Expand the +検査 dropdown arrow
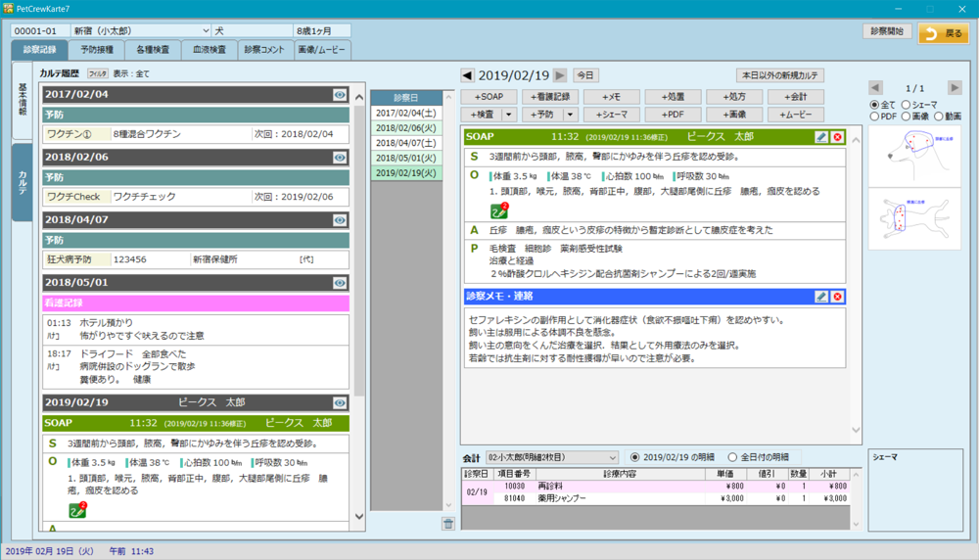979x560 pixels. click(508, 115)
